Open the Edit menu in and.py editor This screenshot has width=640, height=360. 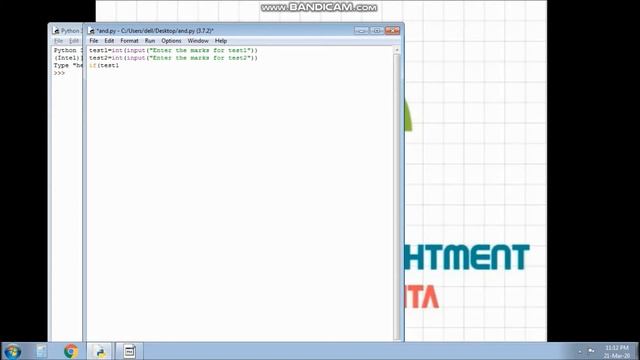pyautogui.click(x=109, y=41)
